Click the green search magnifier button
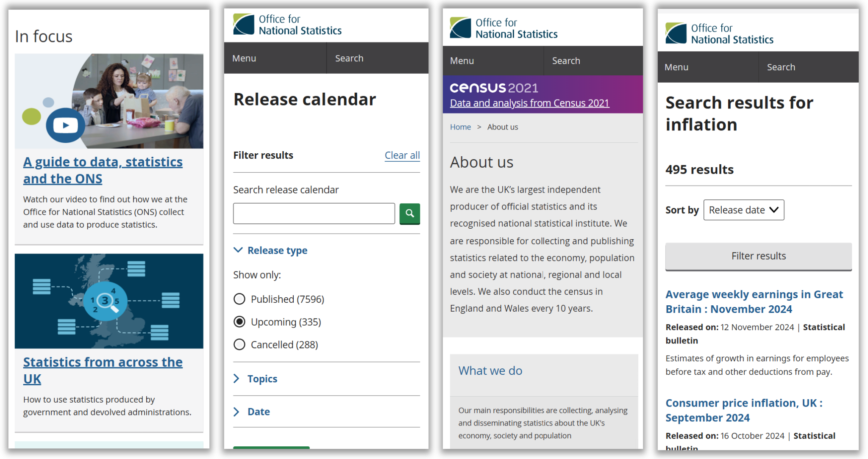The height and width of the screenshot is (459, 868). [x=409, y=213]
